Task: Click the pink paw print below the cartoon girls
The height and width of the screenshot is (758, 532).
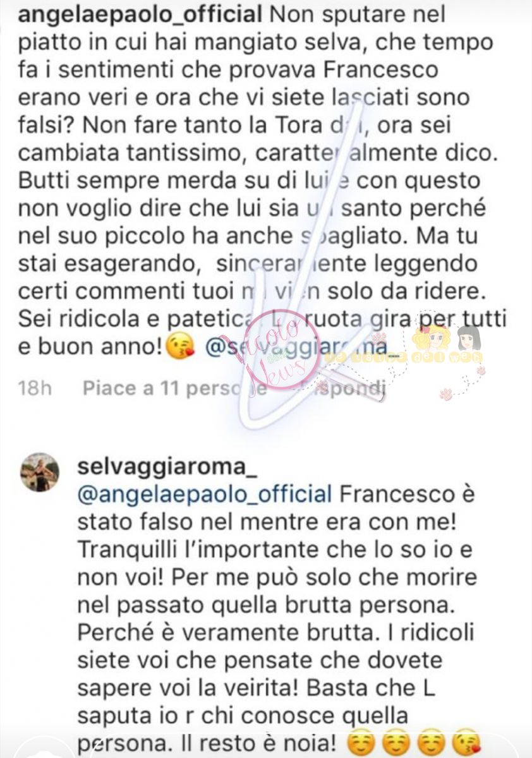Action: [447, 395]
